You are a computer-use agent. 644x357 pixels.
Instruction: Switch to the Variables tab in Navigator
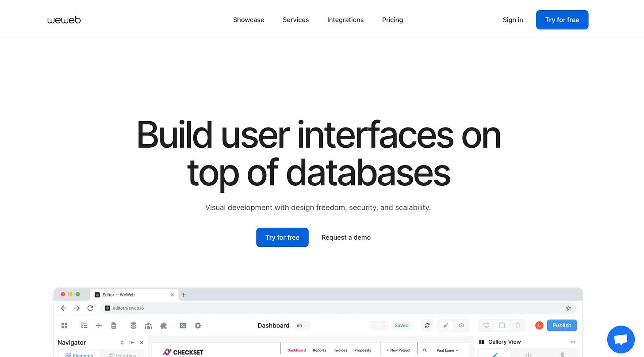click(x=123, y=355)
